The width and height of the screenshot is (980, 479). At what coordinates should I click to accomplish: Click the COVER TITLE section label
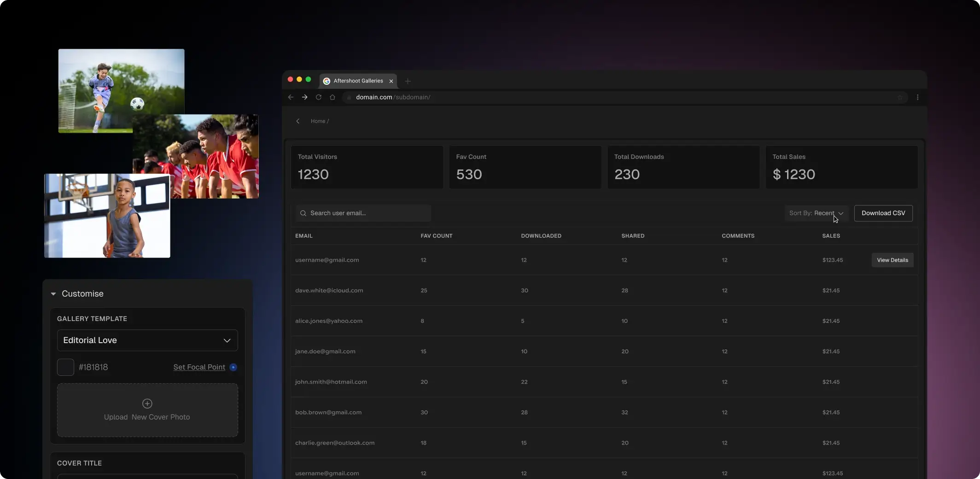click(x=80, y=463)
